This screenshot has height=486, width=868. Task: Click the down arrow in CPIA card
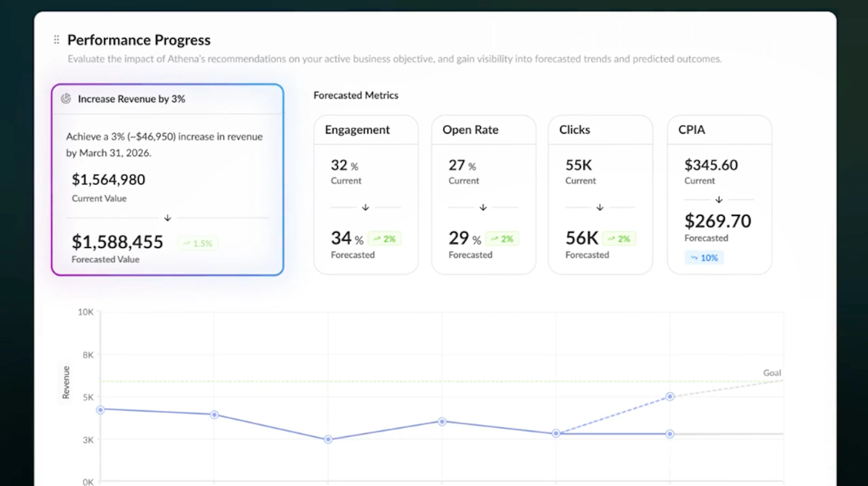pos(719,200)
